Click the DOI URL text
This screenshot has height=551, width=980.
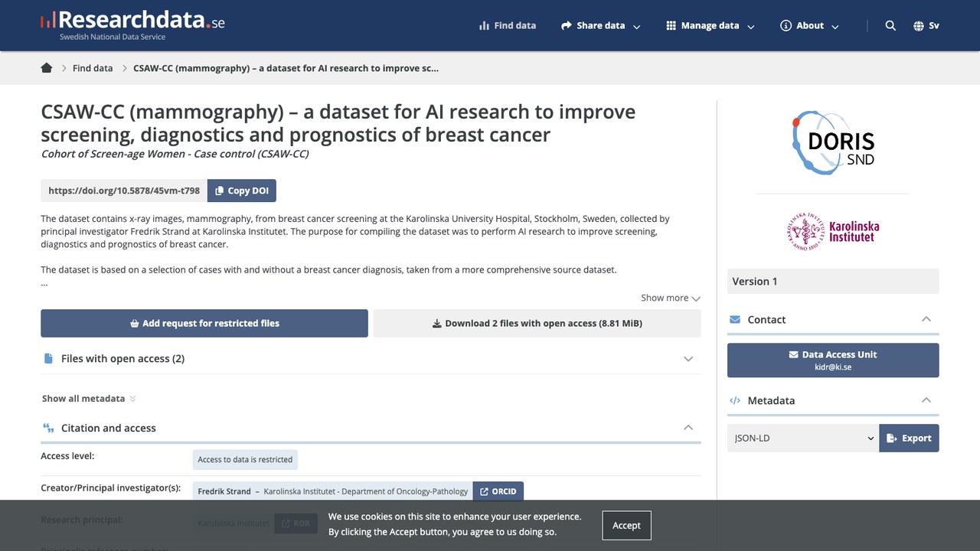point(124,191)
